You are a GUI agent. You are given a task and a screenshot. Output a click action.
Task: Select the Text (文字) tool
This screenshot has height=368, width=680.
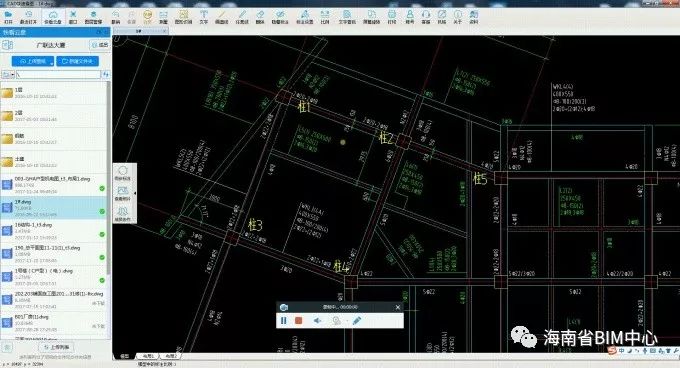point(203,17)
